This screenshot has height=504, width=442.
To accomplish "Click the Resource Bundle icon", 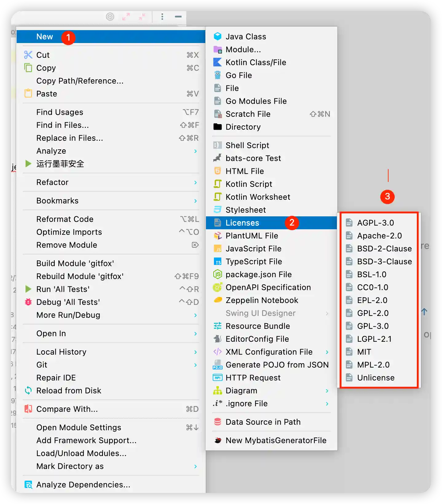I will 218,326.
